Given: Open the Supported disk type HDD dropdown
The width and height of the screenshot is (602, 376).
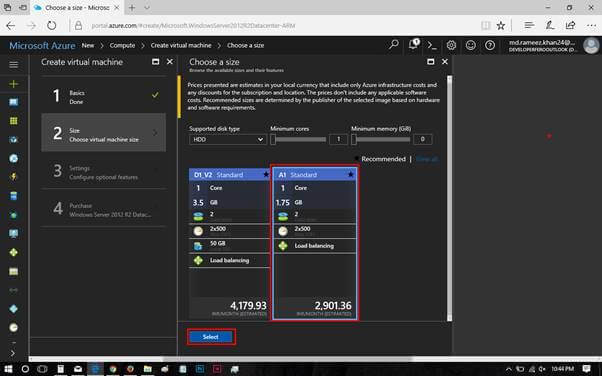Looking at the screenshot, I should pyautogui.click(x=227, y=139).
